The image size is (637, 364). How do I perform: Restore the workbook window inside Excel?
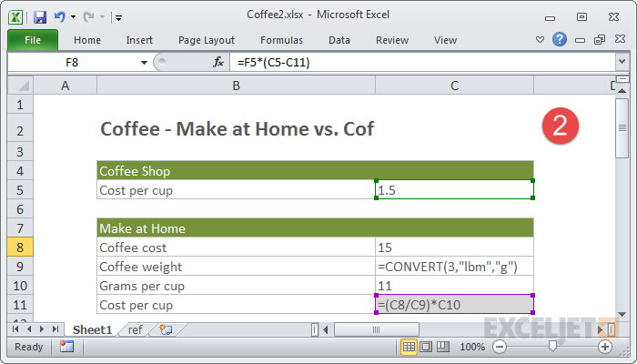coord(600,39)
